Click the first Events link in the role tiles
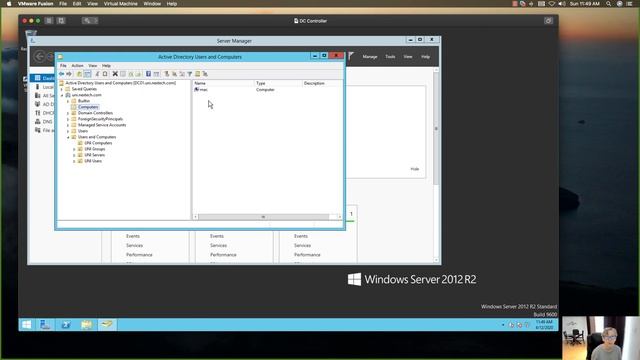 [x=133, y=236]
